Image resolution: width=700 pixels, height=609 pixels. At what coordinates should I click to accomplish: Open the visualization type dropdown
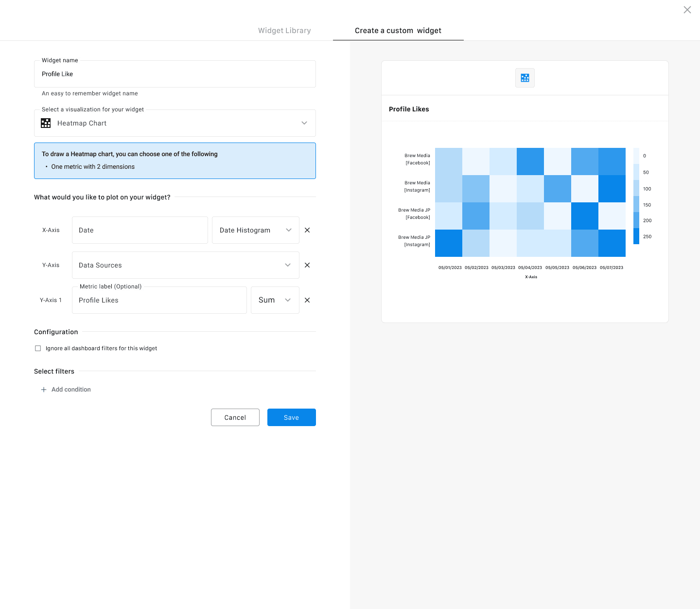[x=304, y=123]
